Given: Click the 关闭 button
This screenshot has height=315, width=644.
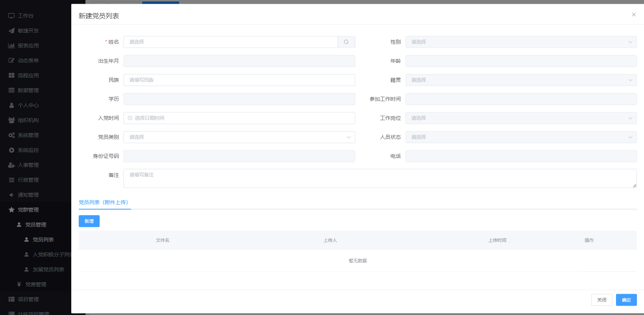Looking at the screenshot, I should (601, 300).
